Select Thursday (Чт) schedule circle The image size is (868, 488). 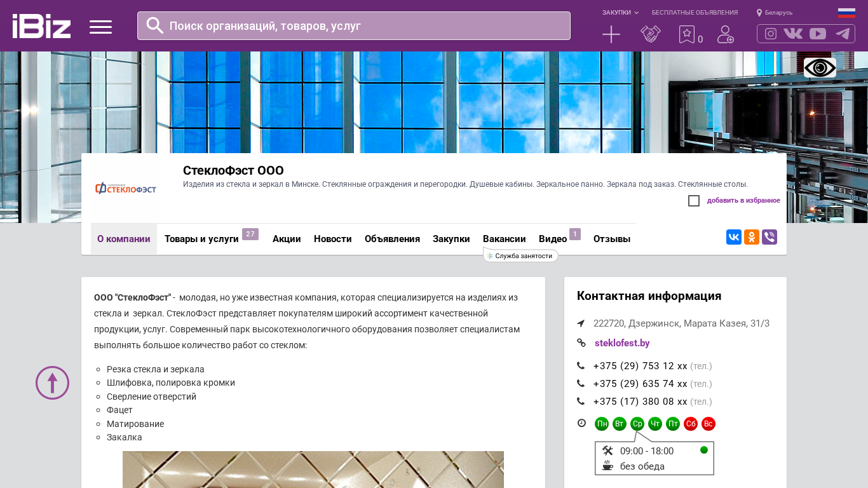(655, 424)
